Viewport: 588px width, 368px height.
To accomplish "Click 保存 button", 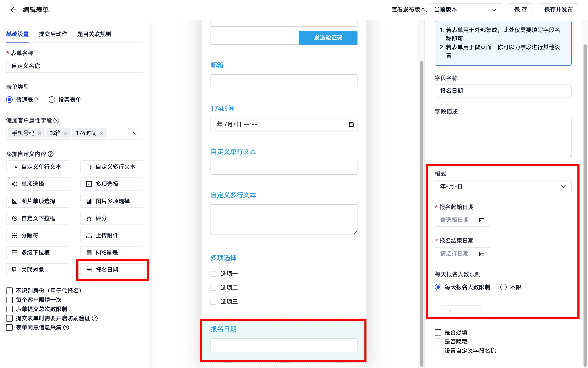I will click(x=520, y=10).
